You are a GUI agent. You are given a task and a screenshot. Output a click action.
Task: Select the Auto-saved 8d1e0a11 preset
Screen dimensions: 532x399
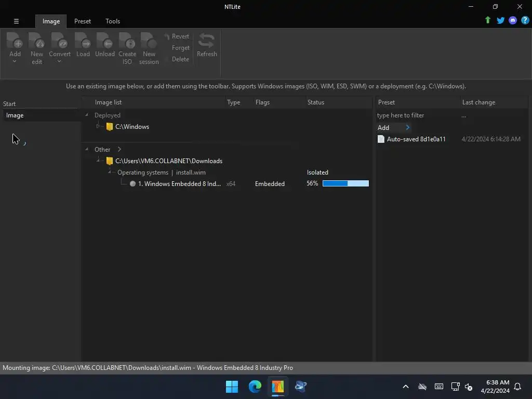[x=416, y=139]
